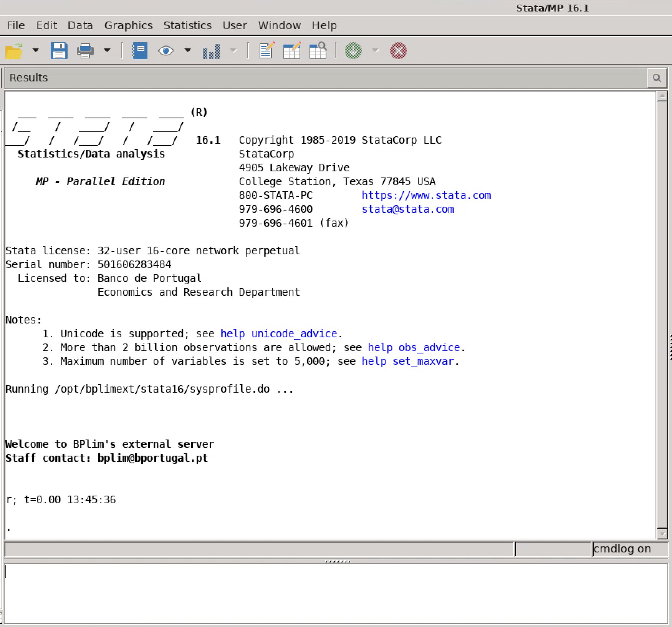The height and width of the screenshot is (627, 672).
Task: Expand the Print dropdown arrow
Action: click(x=107, y=50)
